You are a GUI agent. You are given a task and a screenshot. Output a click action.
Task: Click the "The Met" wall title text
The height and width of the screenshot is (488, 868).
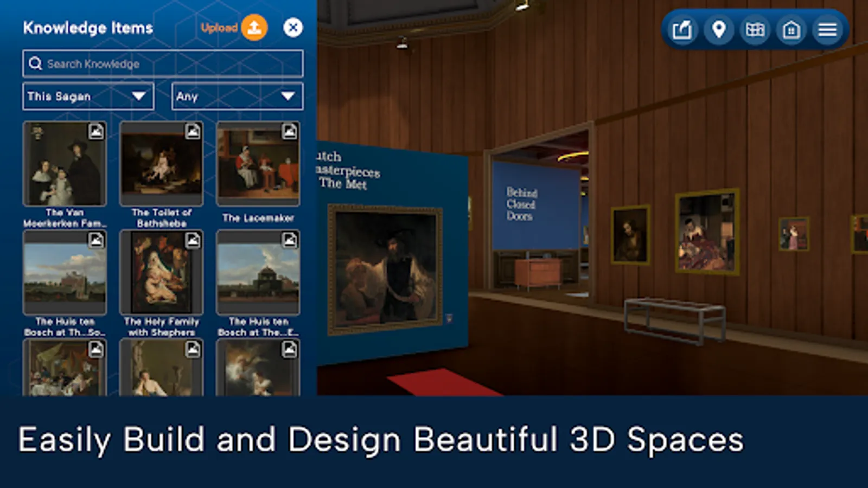(343, 183)
